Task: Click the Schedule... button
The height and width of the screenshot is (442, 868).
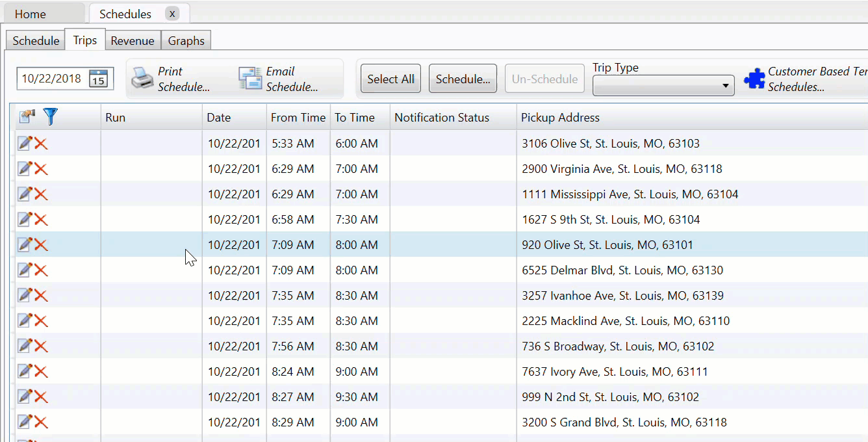Action: click(x=463, y=78)
